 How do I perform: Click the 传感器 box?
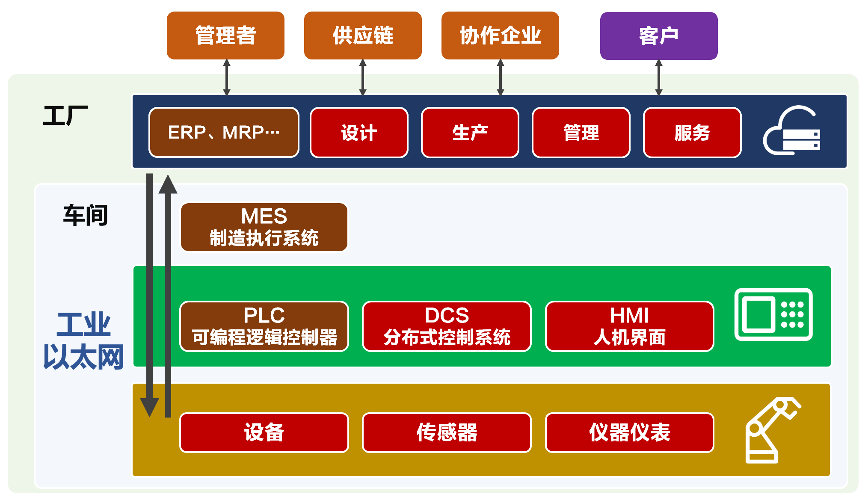[x=447, y=432]
